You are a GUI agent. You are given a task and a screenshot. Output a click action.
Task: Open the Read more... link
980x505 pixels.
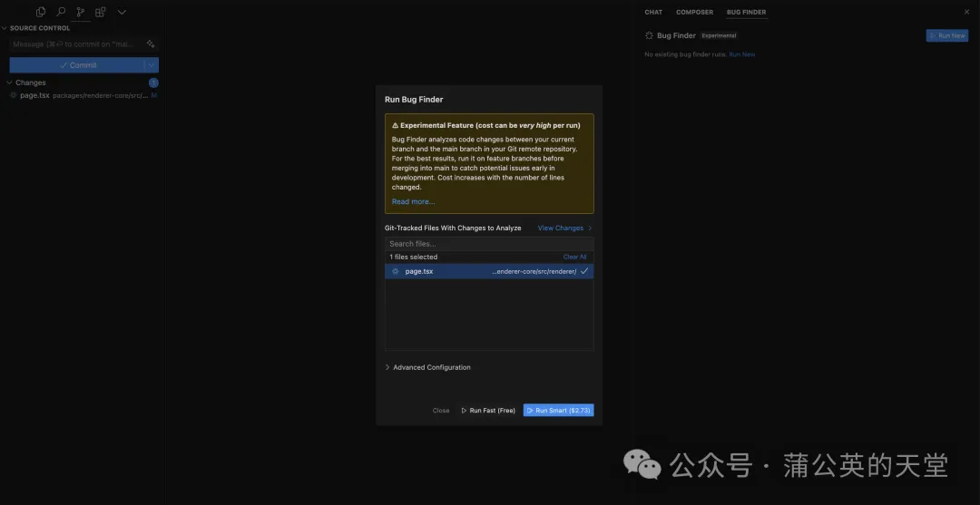coord(413,201)
